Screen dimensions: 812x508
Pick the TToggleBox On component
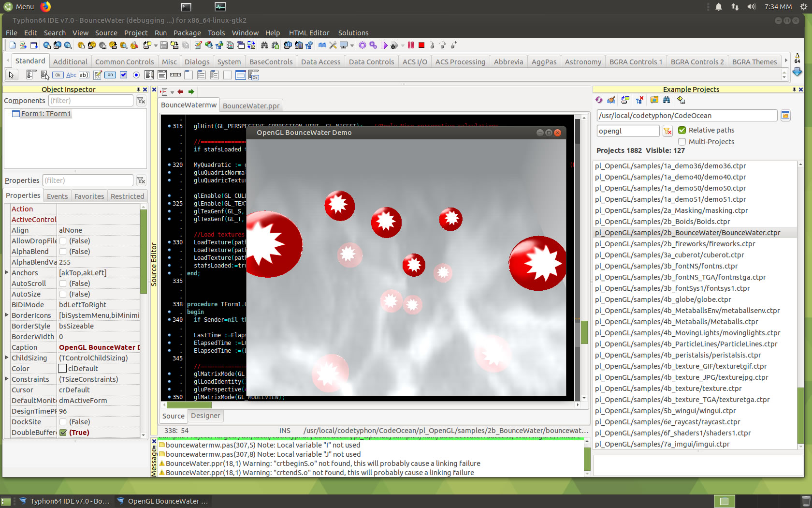tap(110, 75)
